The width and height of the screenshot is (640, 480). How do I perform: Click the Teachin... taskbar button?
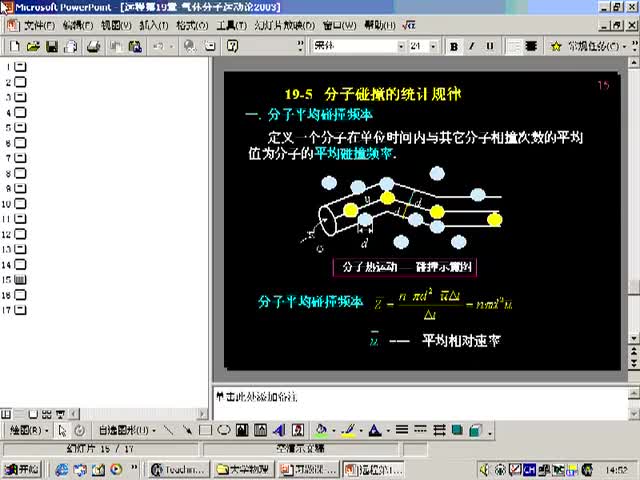pos(178,470)
